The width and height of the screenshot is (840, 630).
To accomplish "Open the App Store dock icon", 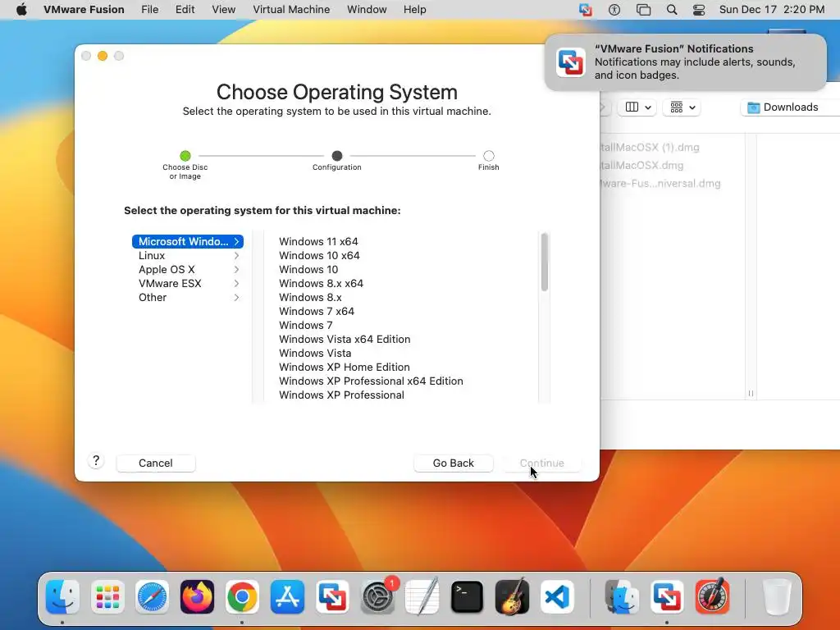I will [x=287, y=596].
